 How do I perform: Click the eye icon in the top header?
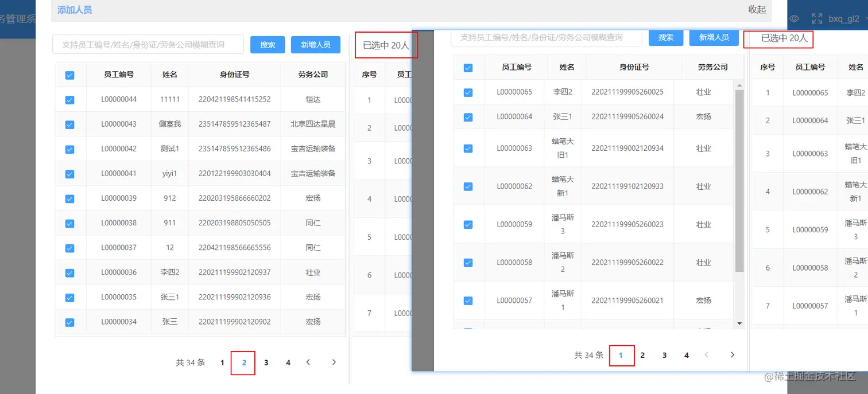coord(794,19)
